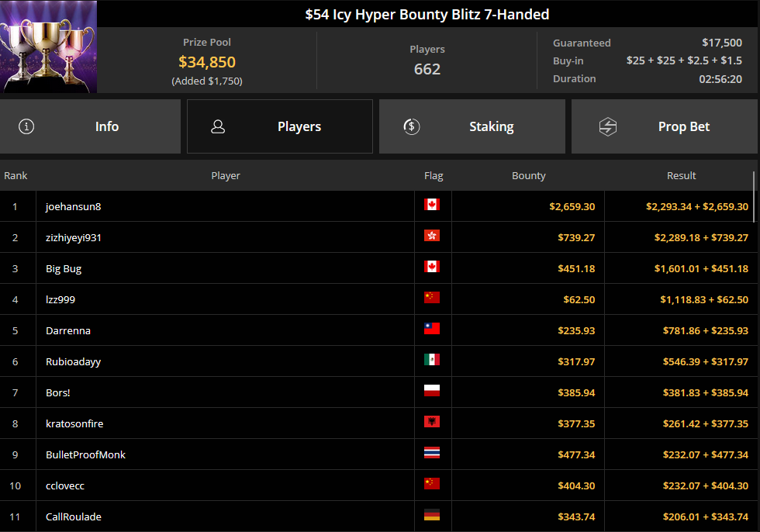Click Rubioadayy's Mexico flag

[x=432, y=360]
